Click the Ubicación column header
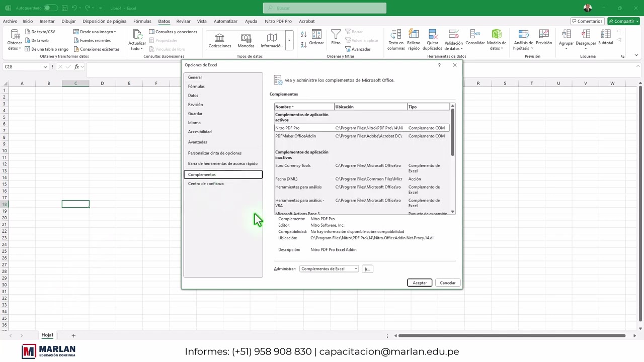Viewport: 644px width, 362px height. coord(370,107)
